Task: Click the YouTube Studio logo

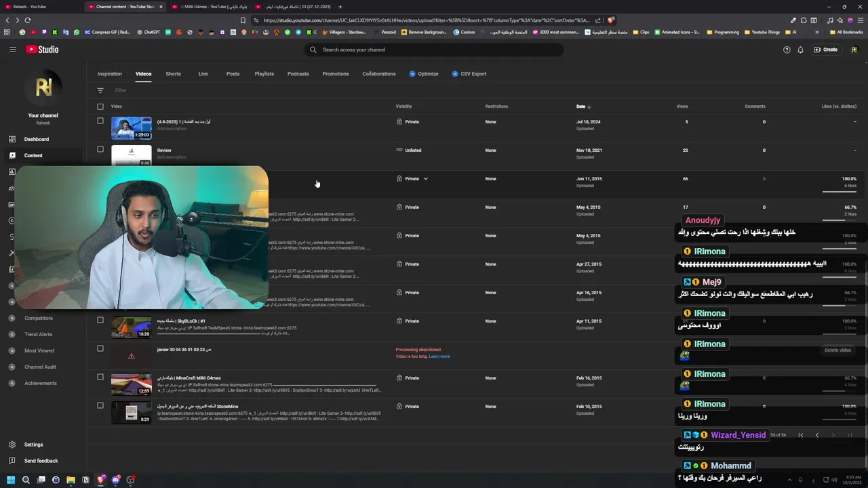Action: (x=42, y=49)
